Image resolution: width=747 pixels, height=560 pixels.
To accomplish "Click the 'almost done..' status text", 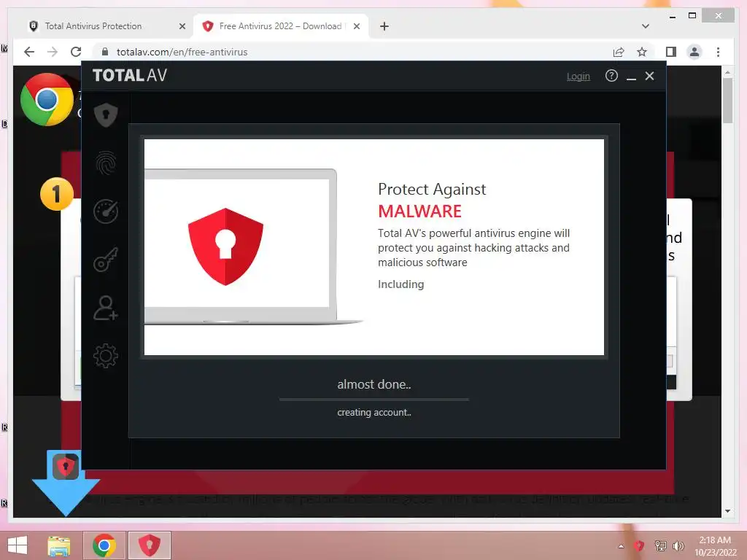I will coord(374,384).
